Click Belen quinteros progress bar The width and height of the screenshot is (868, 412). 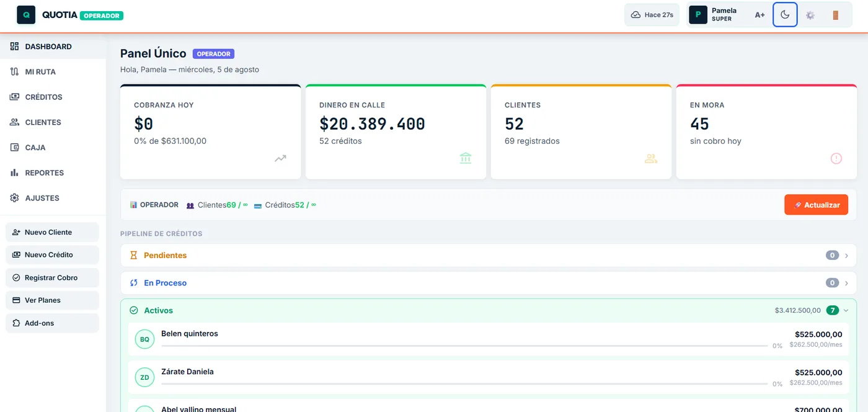click(x=464, y=346)
